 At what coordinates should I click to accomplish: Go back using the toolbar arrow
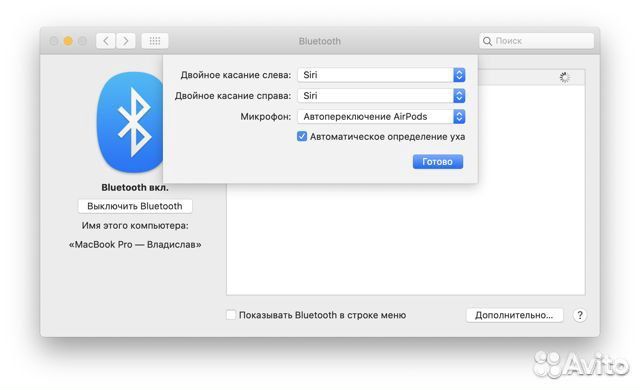coord(106,41)
